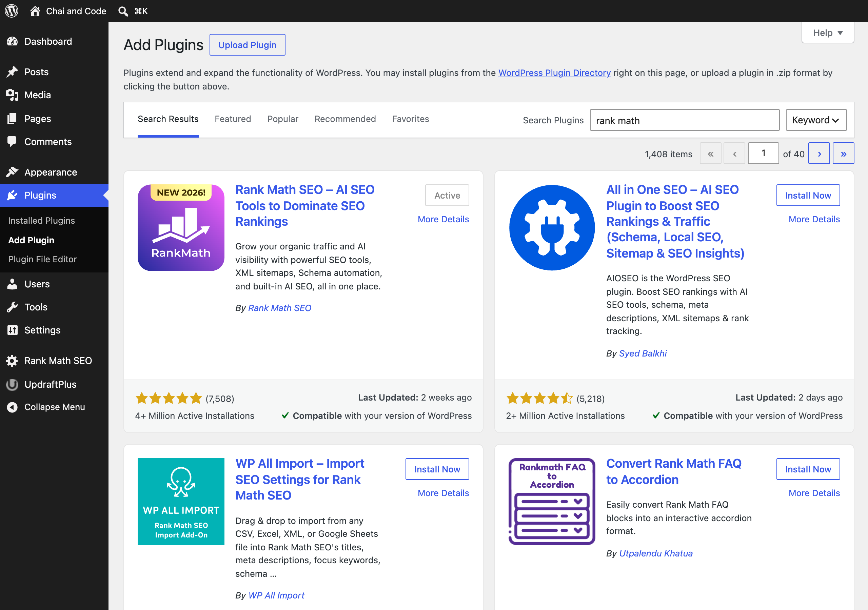The width and height of the screenshot is (868, 610).
Task: Jump to last page of results
Action: point(843,154)
